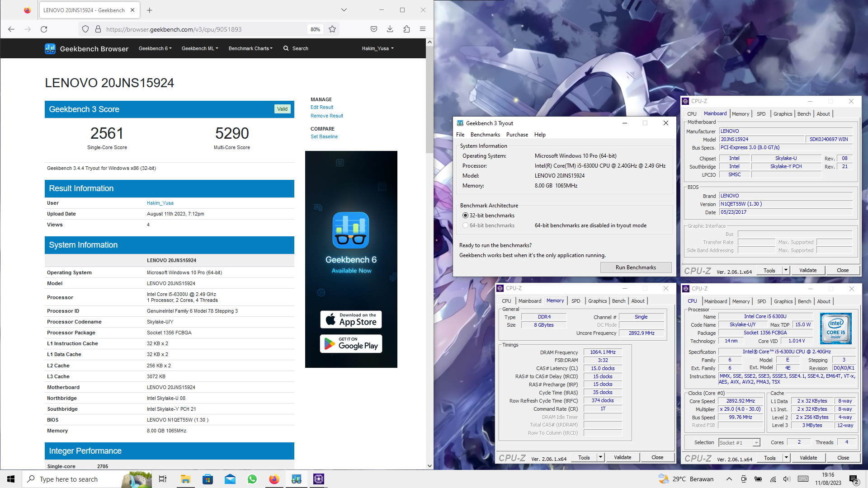Click Run Benchmarks button
Image resolution: width=868 pixels, height=488 pixels.
(636, 267)
